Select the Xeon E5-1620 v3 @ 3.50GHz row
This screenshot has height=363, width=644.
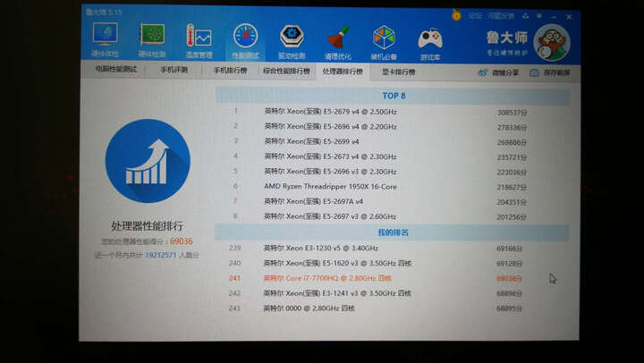[393, 263]
